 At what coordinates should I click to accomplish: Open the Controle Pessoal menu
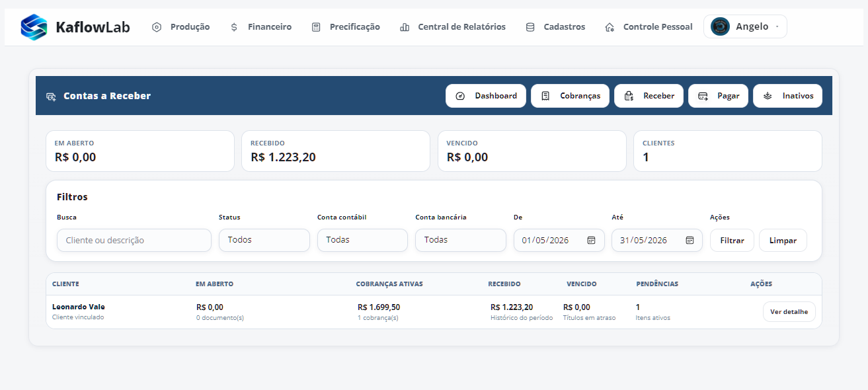point(649,27)
